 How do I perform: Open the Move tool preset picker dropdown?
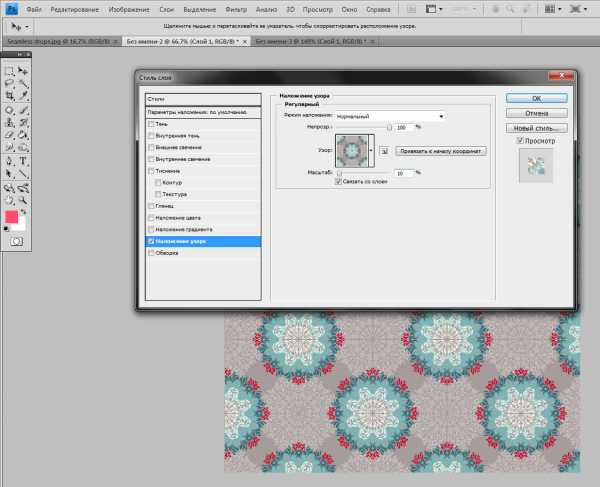[x=26, y=25]
